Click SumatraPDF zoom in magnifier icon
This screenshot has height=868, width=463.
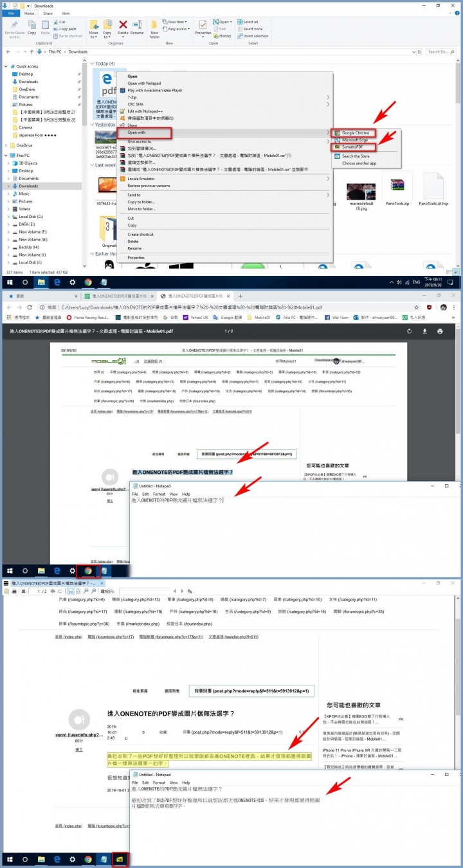(94, 591)
